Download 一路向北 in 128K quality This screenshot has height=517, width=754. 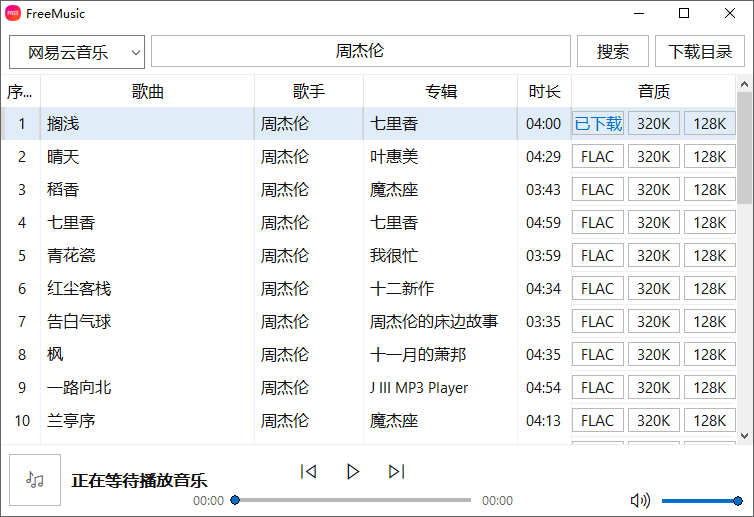(710, 388)
